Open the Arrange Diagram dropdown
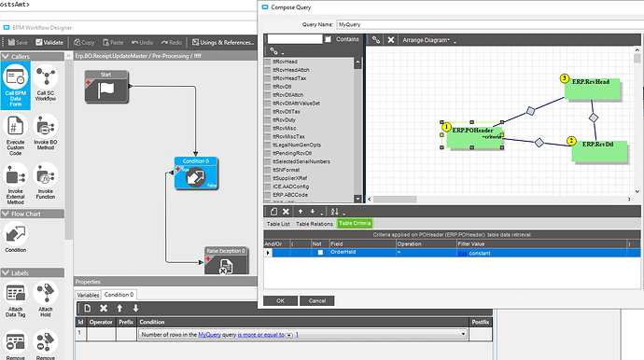 click(x=429, y=40)
